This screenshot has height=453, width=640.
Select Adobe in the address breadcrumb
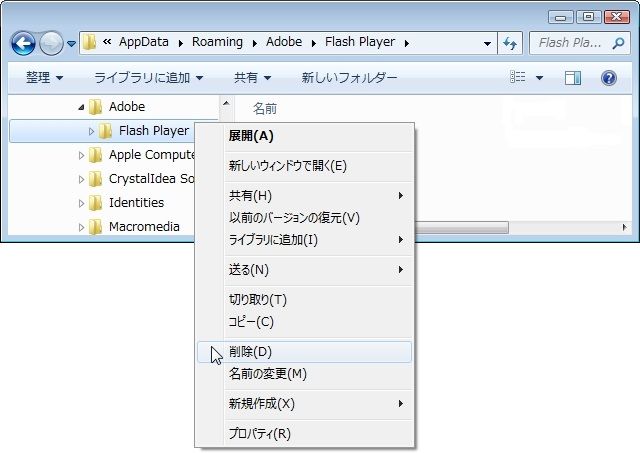284,42
